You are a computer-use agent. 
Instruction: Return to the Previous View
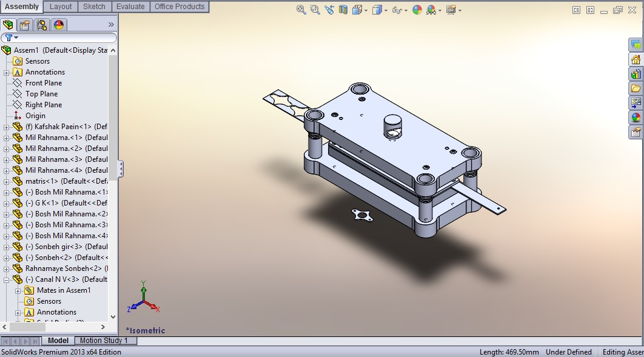pyautogui.click(x=329, y=10)
